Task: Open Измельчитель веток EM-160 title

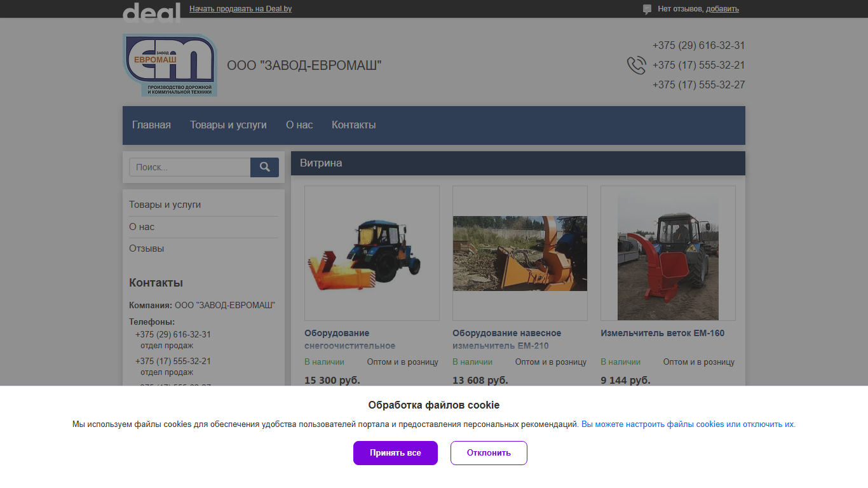Action: pyautogui.click(x=663, y=333)
